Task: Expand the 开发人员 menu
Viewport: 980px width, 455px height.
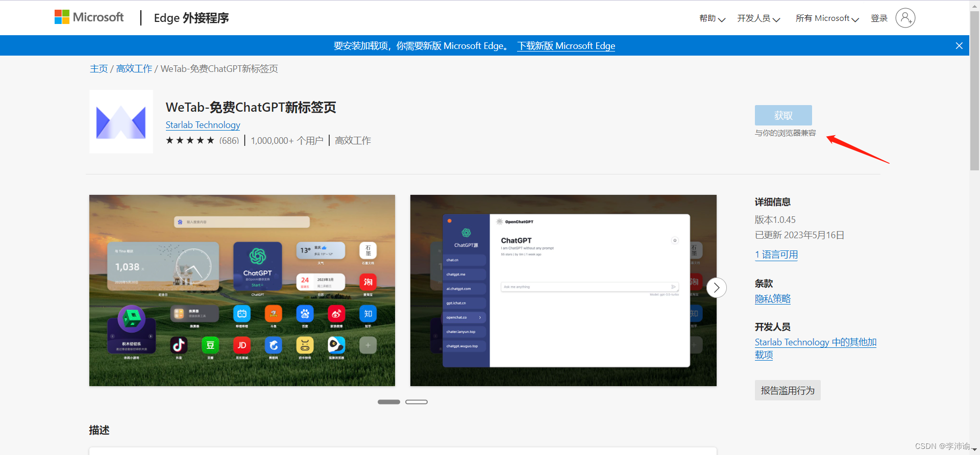Action: tap(758, 18)
